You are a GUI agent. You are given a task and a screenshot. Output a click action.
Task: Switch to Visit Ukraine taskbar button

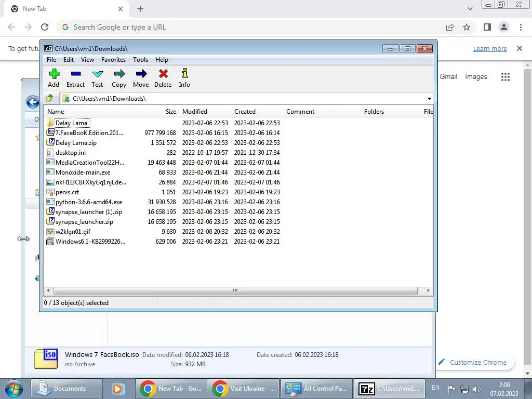pyautogui.click(x=244, y=389)
